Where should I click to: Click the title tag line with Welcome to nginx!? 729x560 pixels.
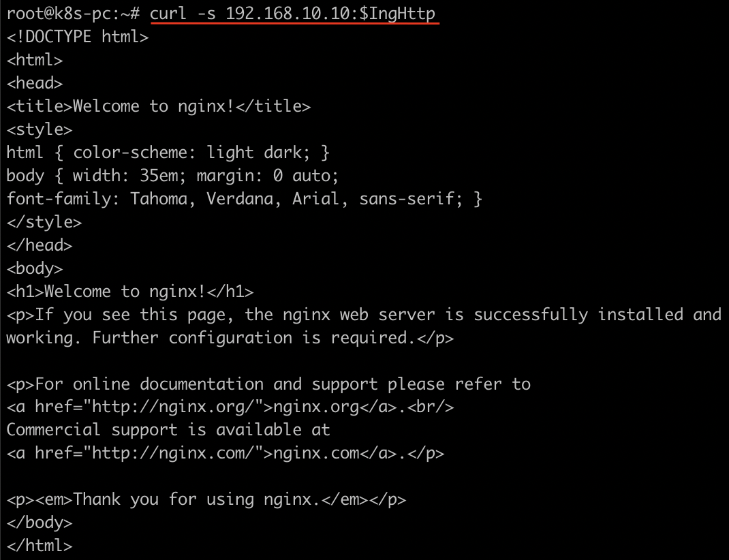(x=158, y=106)
